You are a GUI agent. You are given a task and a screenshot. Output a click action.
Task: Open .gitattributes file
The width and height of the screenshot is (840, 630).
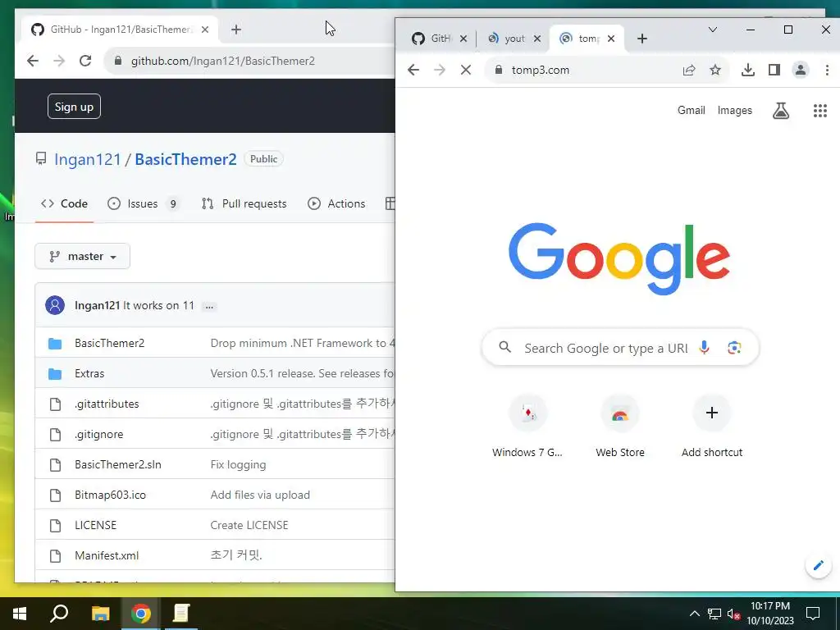click(x=107, y=404)
